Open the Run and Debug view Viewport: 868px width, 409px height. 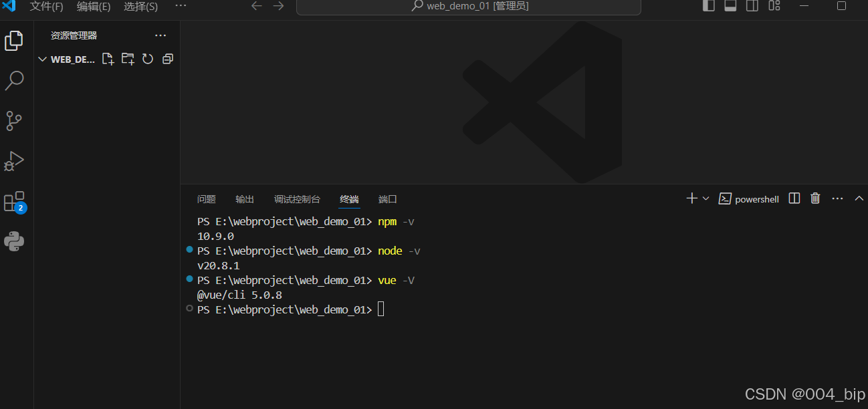click(x=14, y=161)
